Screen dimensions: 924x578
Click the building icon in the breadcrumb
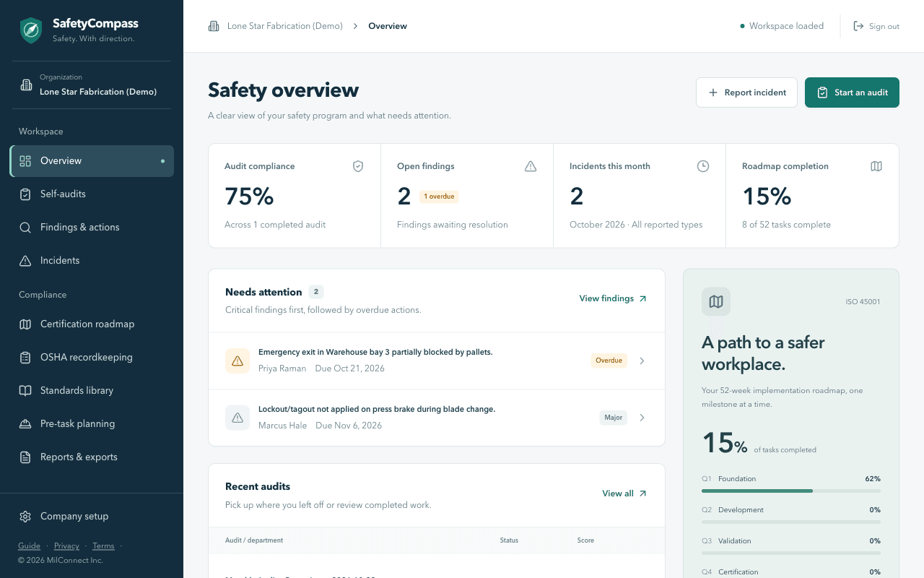[214, 26]
